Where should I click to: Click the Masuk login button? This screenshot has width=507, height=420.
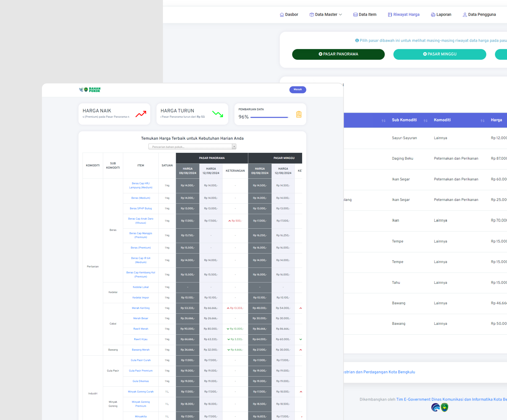click(298, 90)
